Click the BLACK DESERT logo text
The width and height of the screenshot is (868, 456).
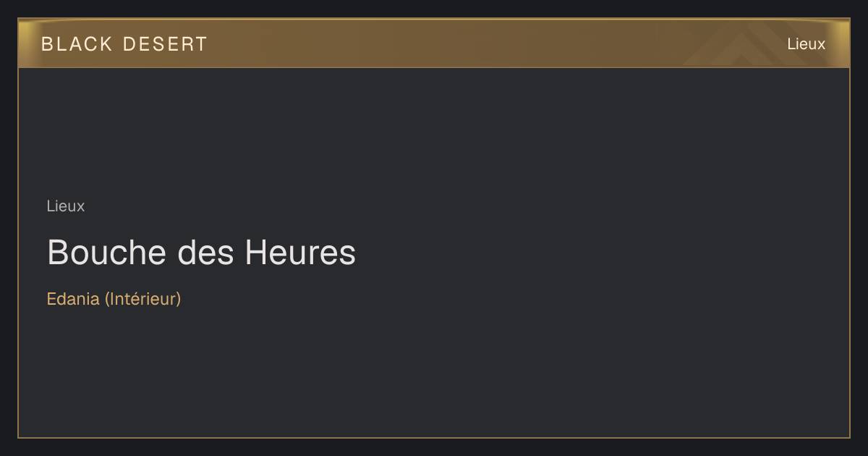click(124, 44)
